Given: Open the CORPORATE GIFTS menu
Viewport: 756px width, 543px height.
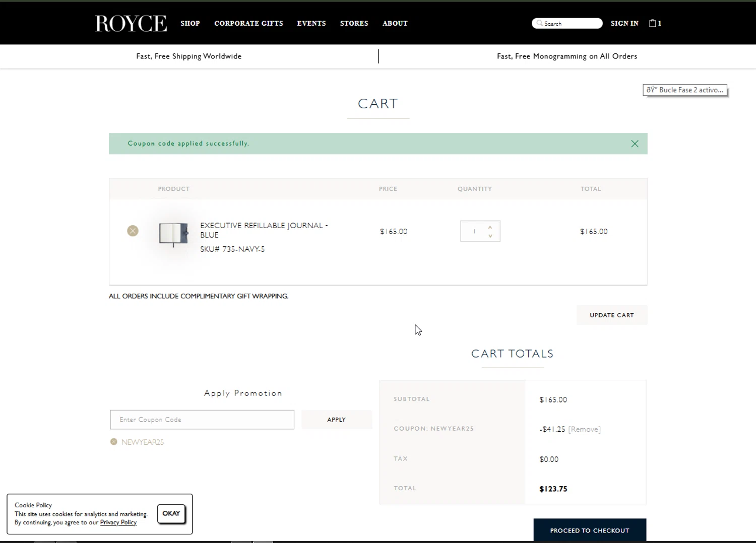Looking at the screenshot, I should pos(248,23).
